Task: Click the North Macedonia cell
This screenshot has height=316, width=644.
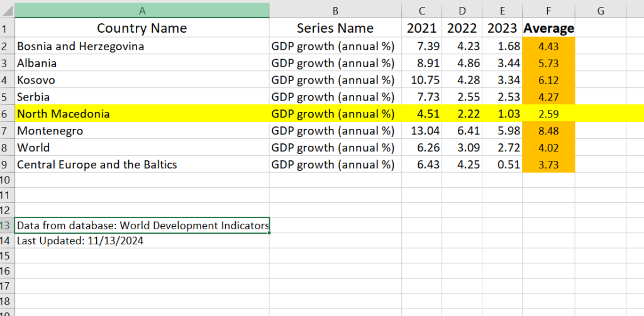Action: pyautogui.click(x=142, y=114)
